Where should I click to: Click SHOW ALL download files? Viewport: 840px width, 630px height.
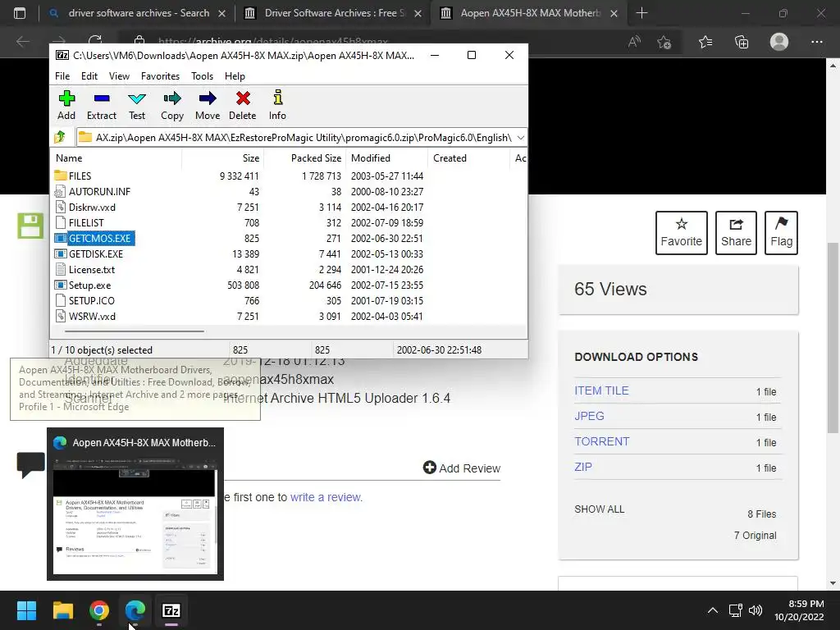pyautogui.click(x=600, y=509)
